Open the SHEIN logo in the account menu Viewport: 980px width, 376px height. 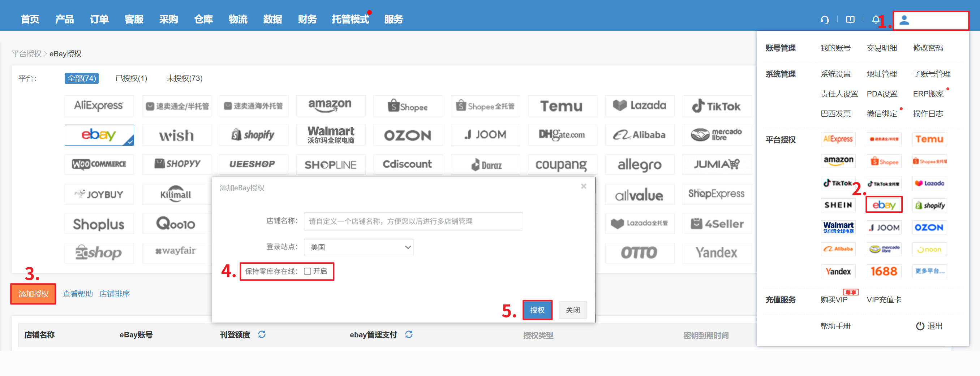pos(838,205)
